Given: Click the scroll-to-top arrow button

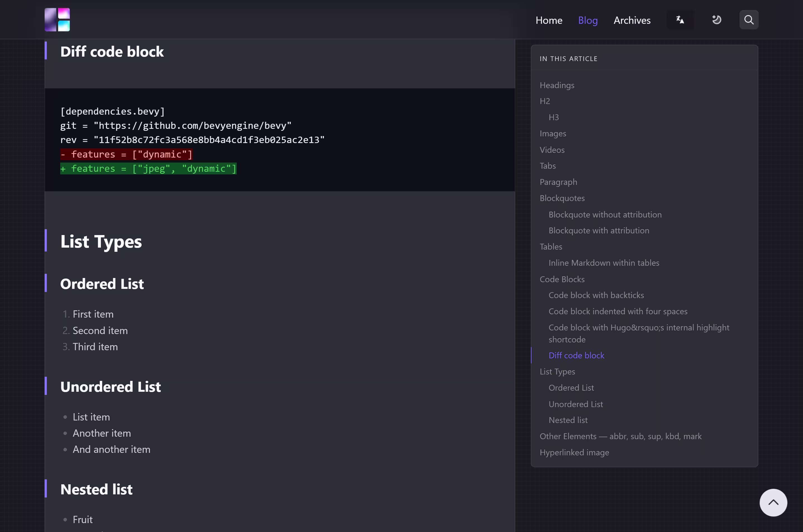Looking at the screenshot, I should click(773, 502).
